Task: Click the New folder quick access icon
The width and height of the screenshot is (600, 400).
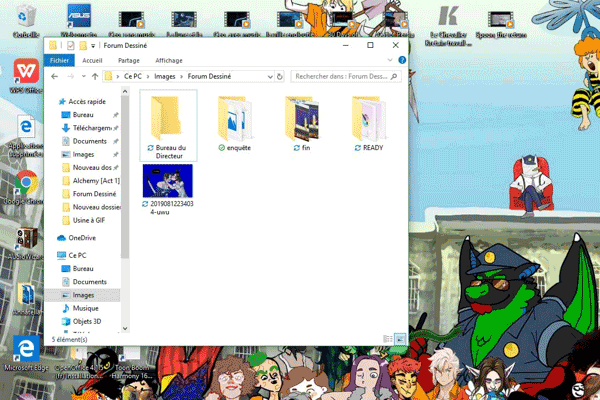Action: [x=83, y=46]
